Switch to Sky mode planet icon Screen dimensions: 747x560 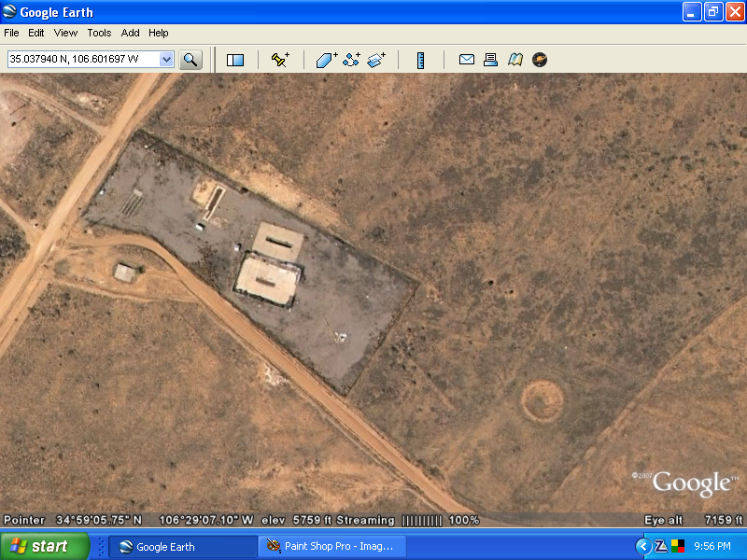coord(540,60)
